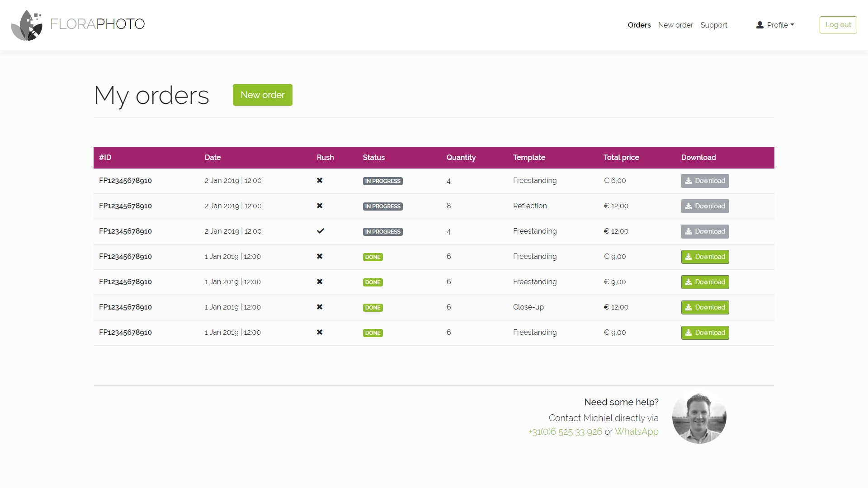Click DONE badge in Close-up row
This screenshot has height=488, width=868.
373,308
